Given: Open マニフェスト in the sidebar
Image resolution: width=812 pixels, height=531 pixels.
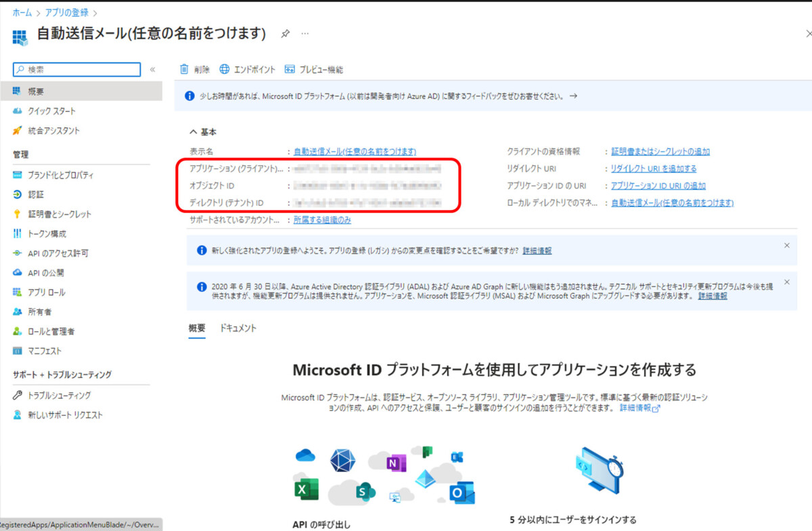Looking at the screenshot, I should tap(45, 351).
